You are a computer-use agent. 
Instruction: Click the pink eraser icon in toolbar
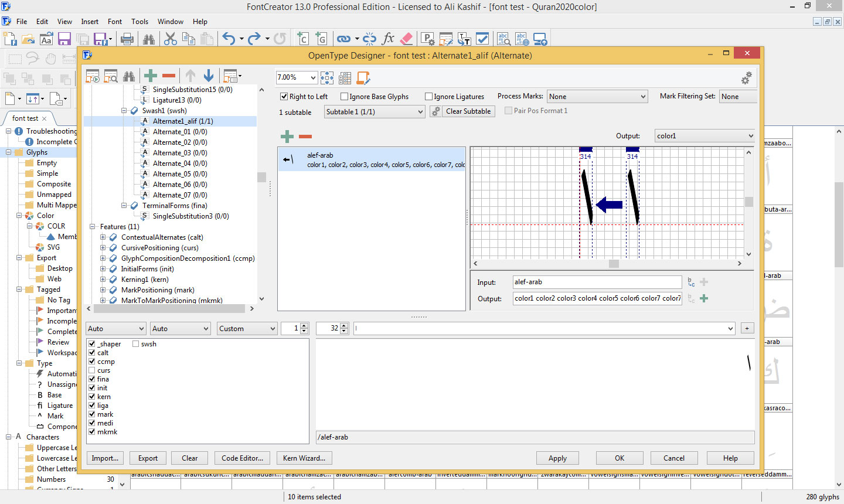pyautogui.click(x=406, y=39)
